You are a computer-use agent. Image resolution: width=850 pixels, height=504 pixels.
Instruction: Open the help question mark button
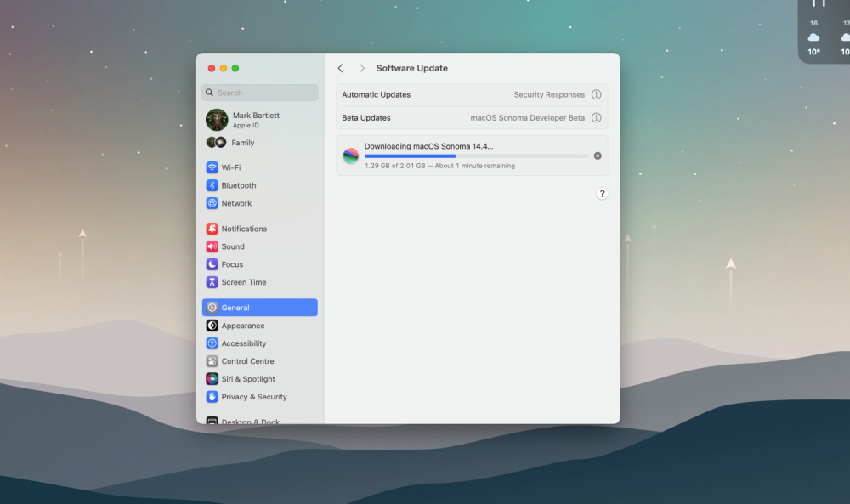click(602, 194)
